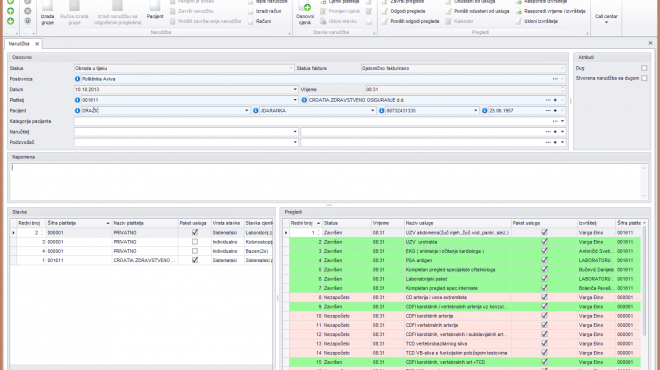
Task: Click the Kalendar ribbon item
Action: [x=460, y=21]
